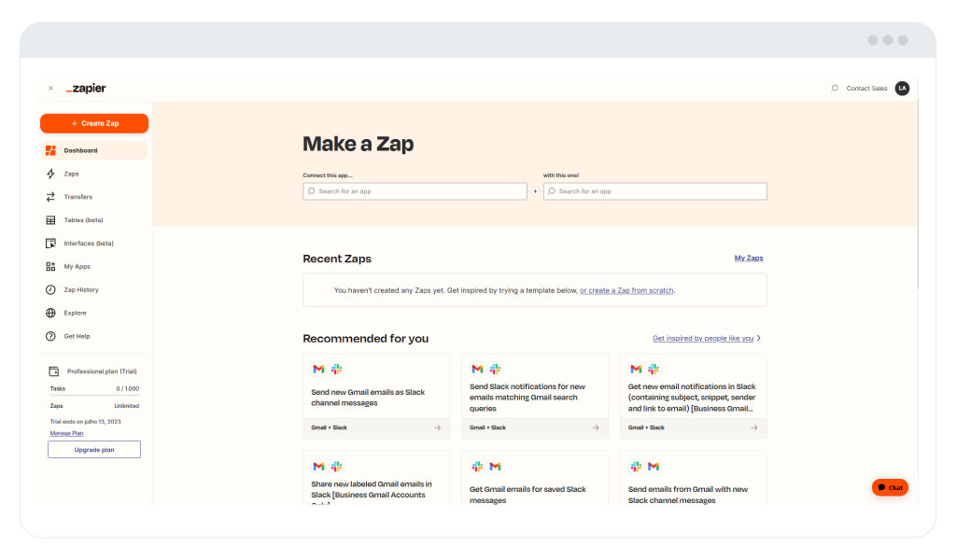
Task: Open 'Share new labeled Gmail emails in Slack' template
Action: 376,479
